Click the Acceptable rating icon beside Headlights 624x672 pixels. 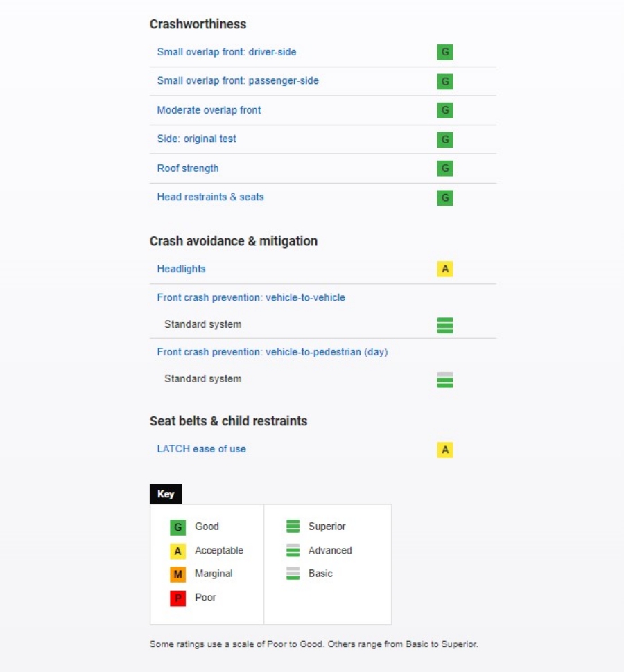pos(445,269)
